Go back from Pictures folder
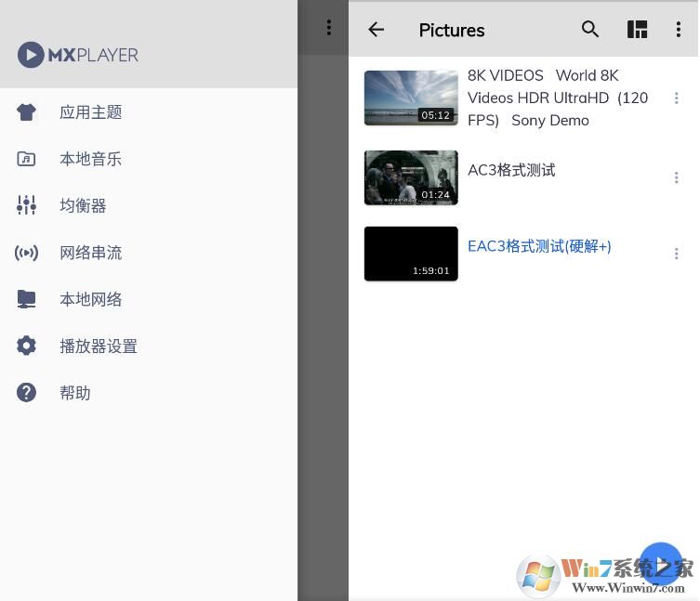 tap(376, 30)
